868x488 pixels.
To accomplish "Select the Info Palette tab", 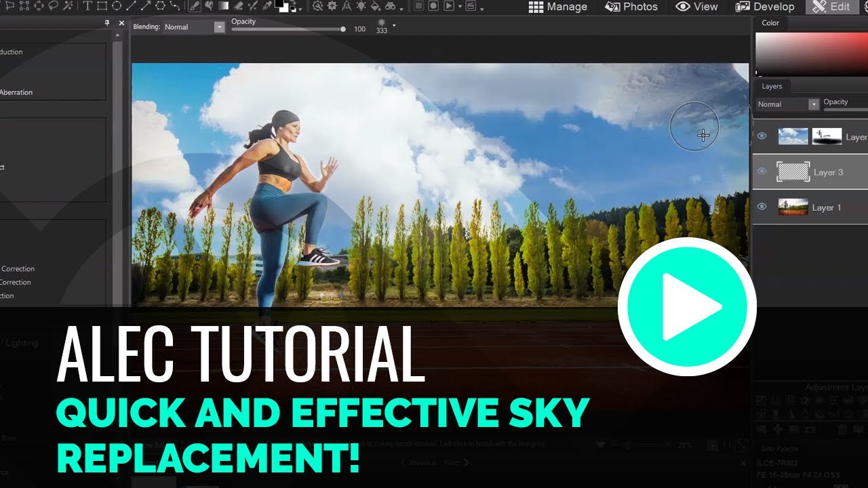I will 779,448.
